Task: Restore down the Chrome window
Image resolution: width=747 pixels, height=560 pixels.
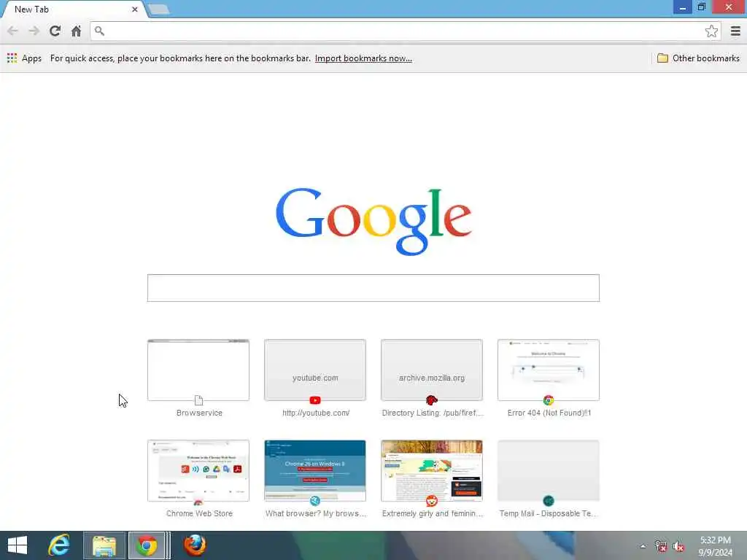Action: coord(702,7)
